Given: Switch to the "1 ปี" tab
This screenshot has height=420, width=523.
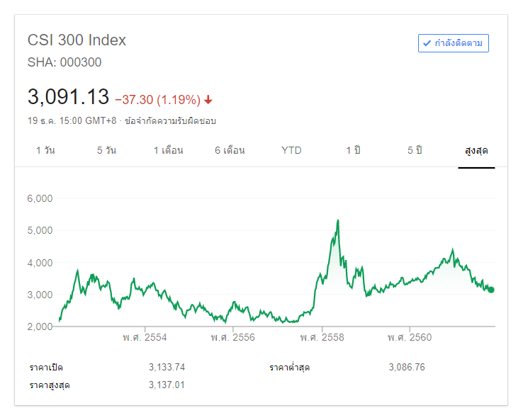Looking at the screenshot, I should click(x=353, y=150).
